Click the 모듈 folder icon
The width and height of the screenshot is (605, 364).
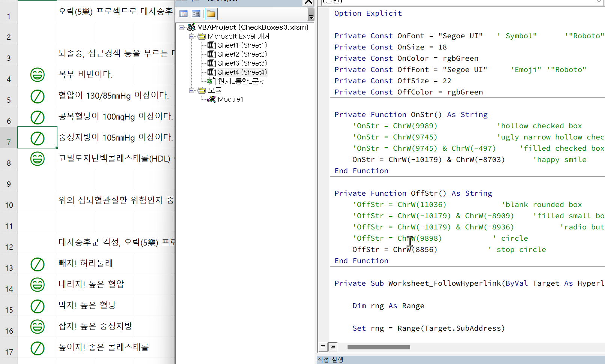coord(202,90)
